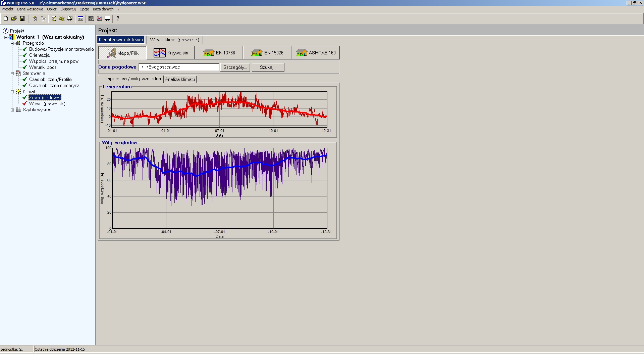Collapse the Przegroda tree node
The image size is (644, 354).
[x=12, y=43]
